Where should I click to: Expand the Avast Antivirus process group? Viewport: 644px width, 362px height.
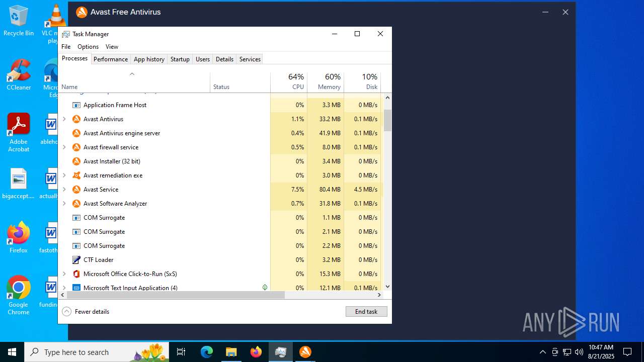pyautogui.click(x=64, y=119)
